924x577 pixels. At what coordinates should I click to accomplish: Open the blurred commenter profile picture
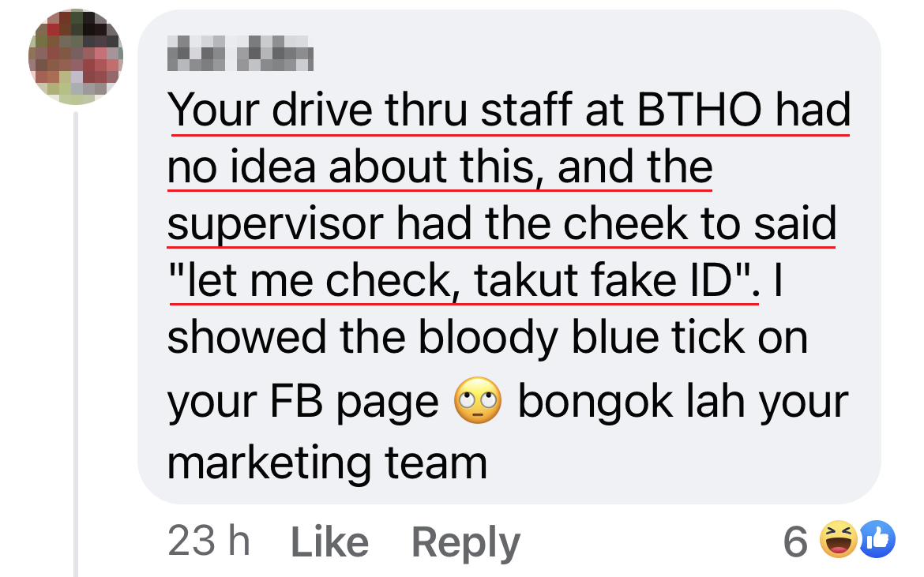point(76,57)
